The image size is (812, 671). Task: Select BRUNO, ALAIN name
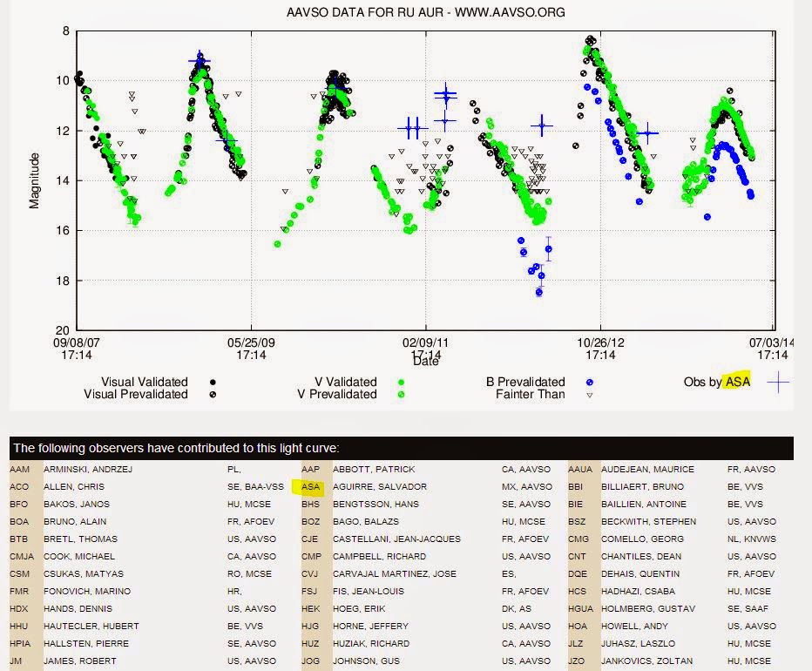[75, 522]
